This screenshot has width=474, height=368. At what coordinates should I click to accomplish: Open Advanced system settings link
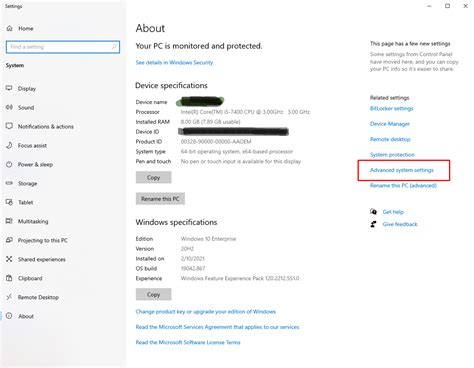(402, 170)
